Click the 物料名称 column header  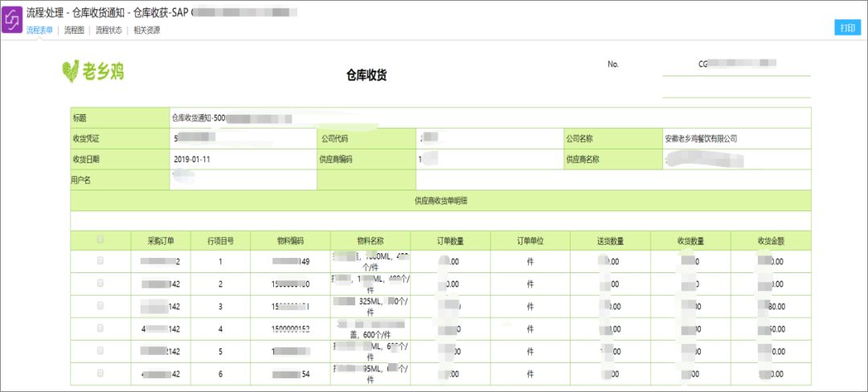[371, 240]
